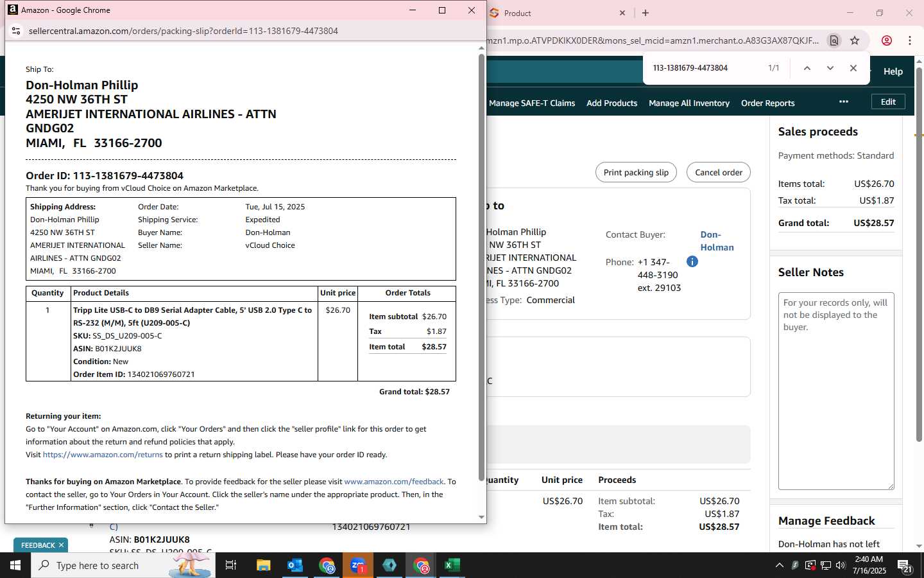The image size is (924, 578).
Task: Open the amazon.com/returns link
Action: 103,455
